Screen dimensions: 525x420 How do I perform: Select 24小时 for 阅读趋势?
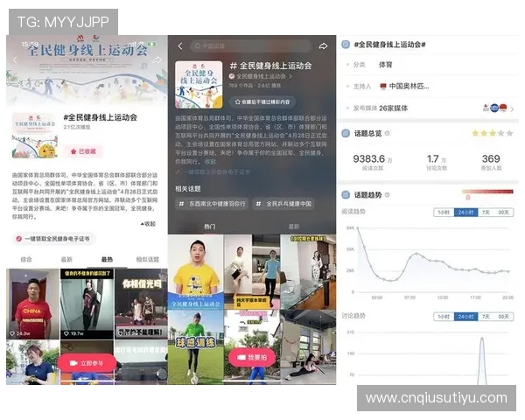pos(465,213)
